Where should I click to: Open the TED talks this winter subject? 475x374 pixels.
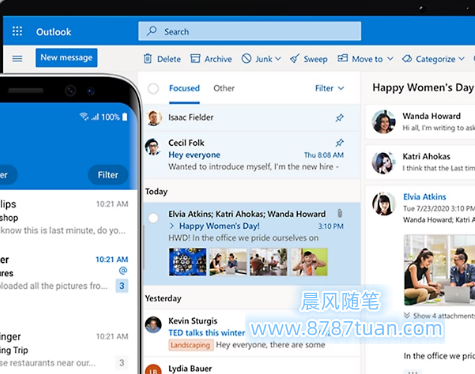pos(207,333)
